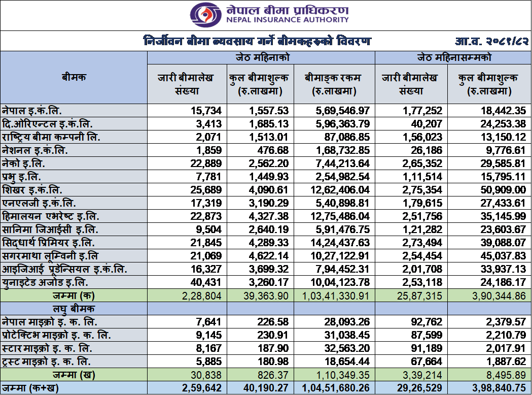Select cell value 31,038.45
532x395 pixels.
pos(347,335)
